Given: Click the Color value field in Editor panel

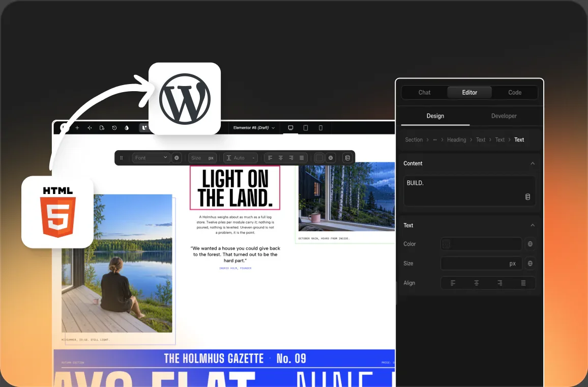Looking at the screenshot, I should pos(481,244).
